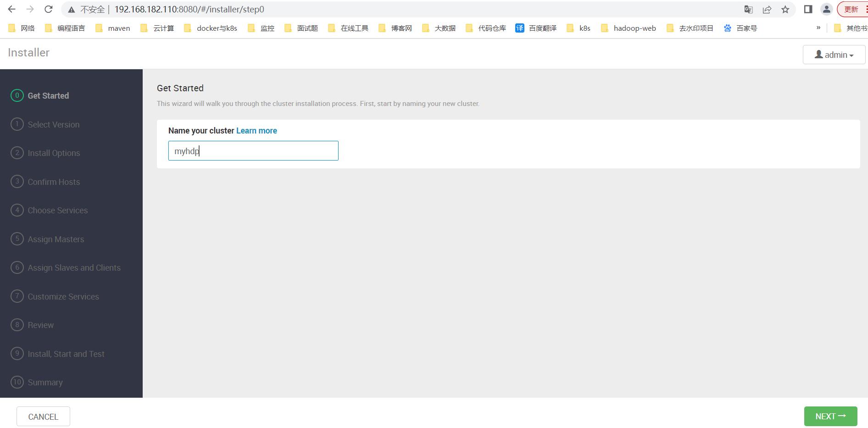Select the Assign Masters wizard step
This screenshot has height=428, width=868.
(x=47, y=239)
